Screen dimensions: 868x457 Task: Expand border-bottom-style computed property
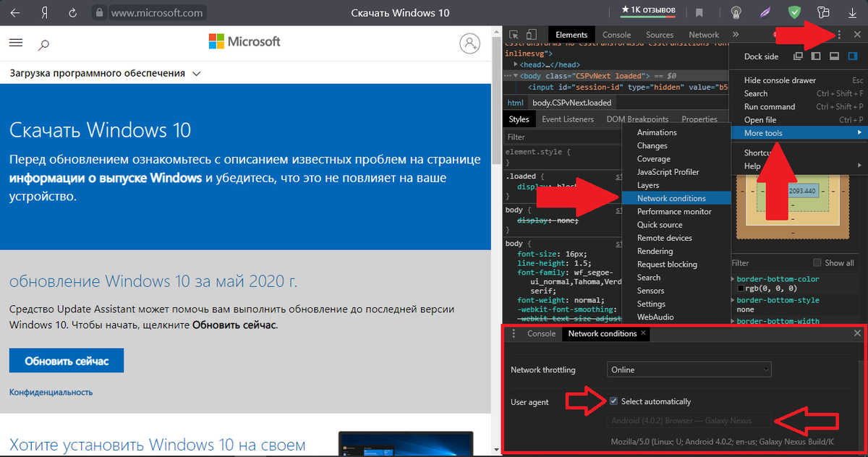733,299
